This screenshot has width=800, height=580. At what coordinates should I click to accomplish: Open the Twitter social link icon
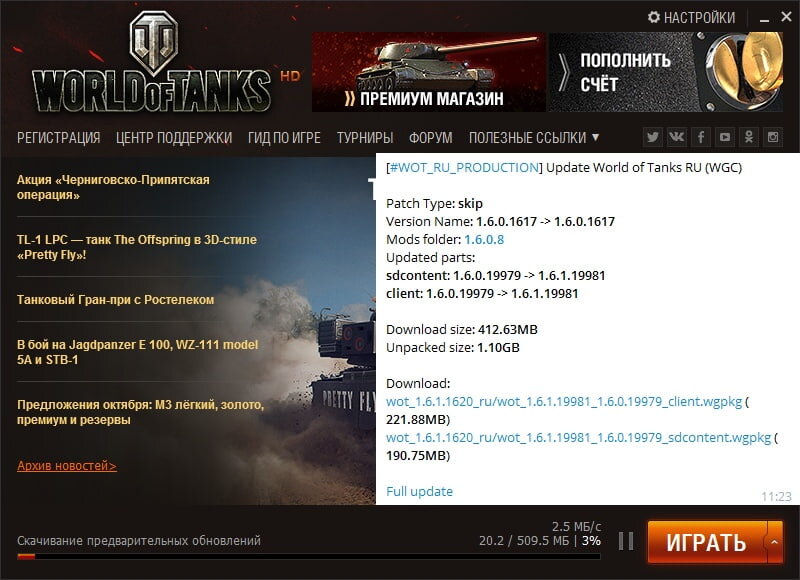[653, 137]
